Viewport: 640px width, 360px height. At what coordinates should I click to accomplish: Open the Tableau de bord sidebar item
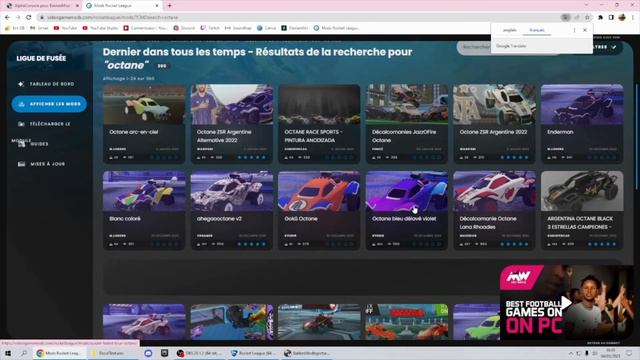(47, 84)
